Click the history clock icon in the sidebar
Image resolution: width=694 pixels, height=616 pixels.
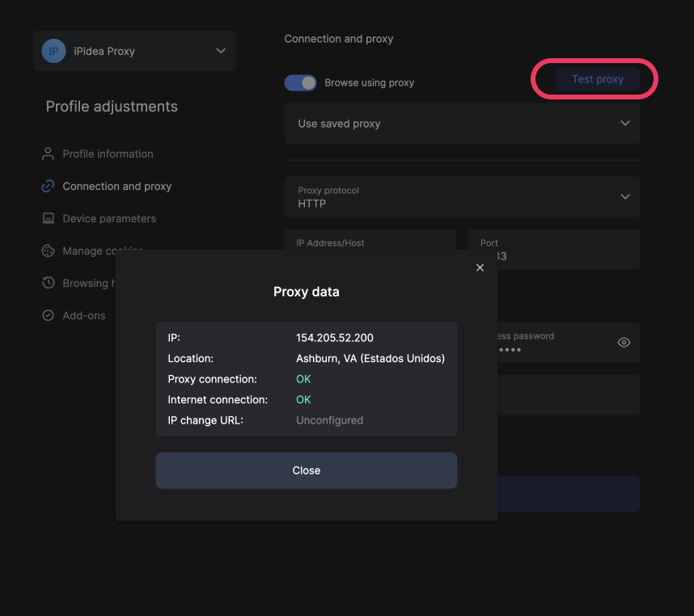[x=48, y=283]
